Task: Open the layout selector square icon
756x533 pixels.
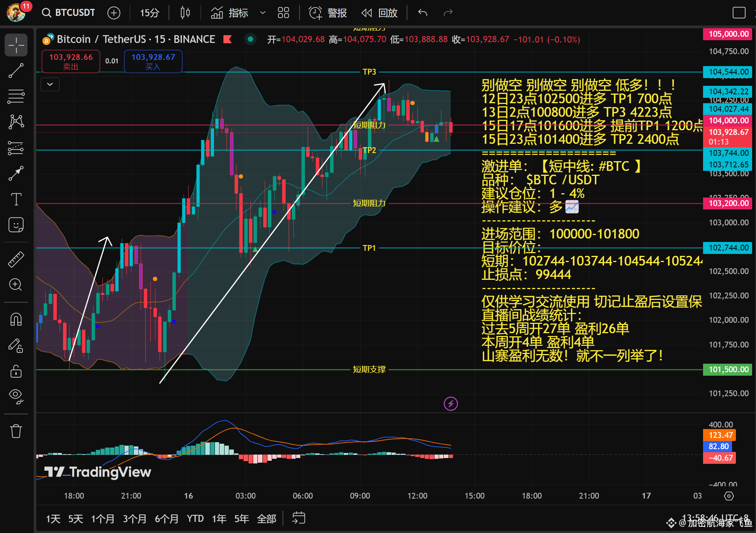Action: tap(739, 13)
